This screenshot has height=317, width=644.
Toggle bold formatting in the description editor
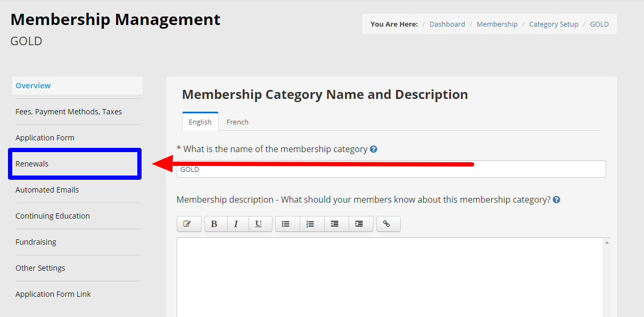[214, 224]
